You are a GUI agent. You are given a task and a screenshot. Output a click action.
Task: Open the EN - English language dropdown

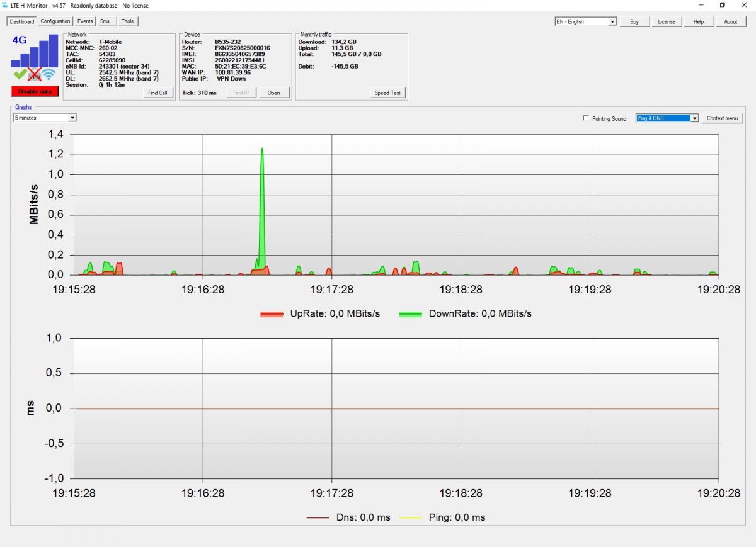click(585, 21)
